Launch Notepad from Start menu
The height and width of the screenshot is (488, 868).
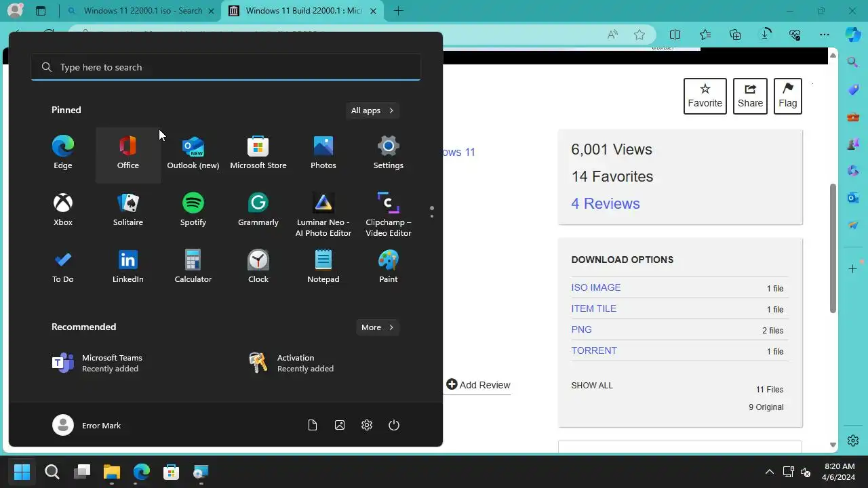[323, 267]
